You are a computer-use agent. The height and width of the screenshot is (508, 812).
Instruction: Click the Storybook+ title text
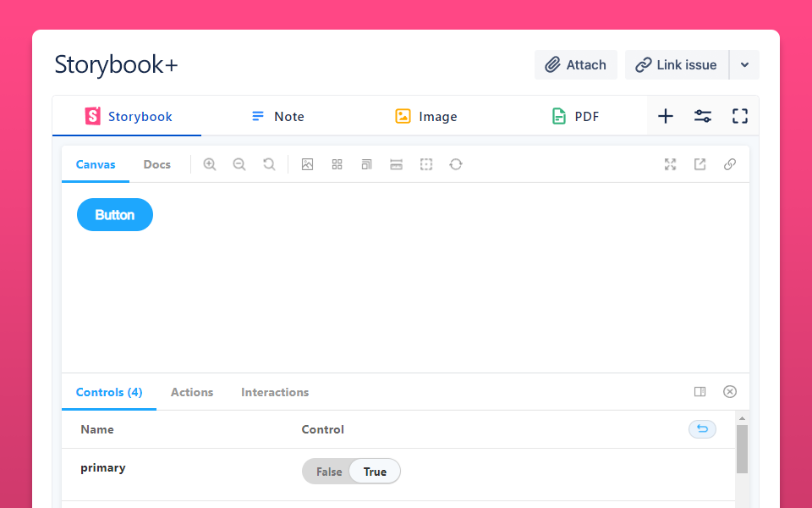pos(116,65)
